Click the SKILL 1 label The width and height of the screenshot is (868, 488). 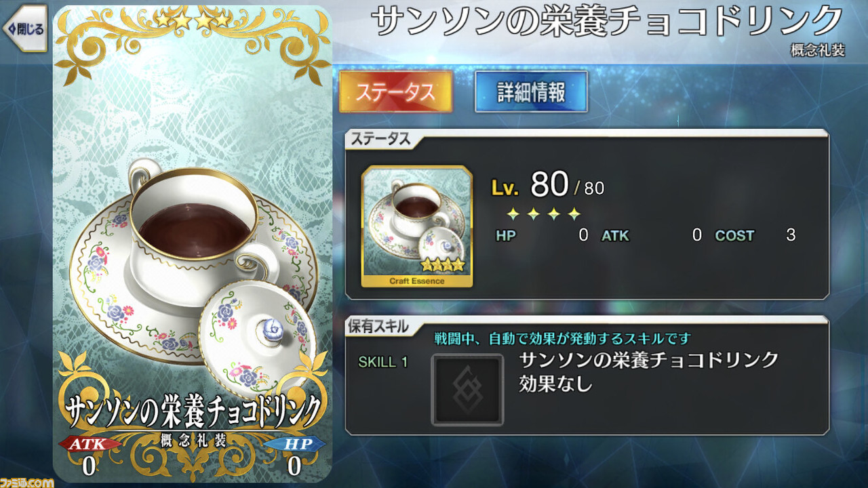point(383,362)
